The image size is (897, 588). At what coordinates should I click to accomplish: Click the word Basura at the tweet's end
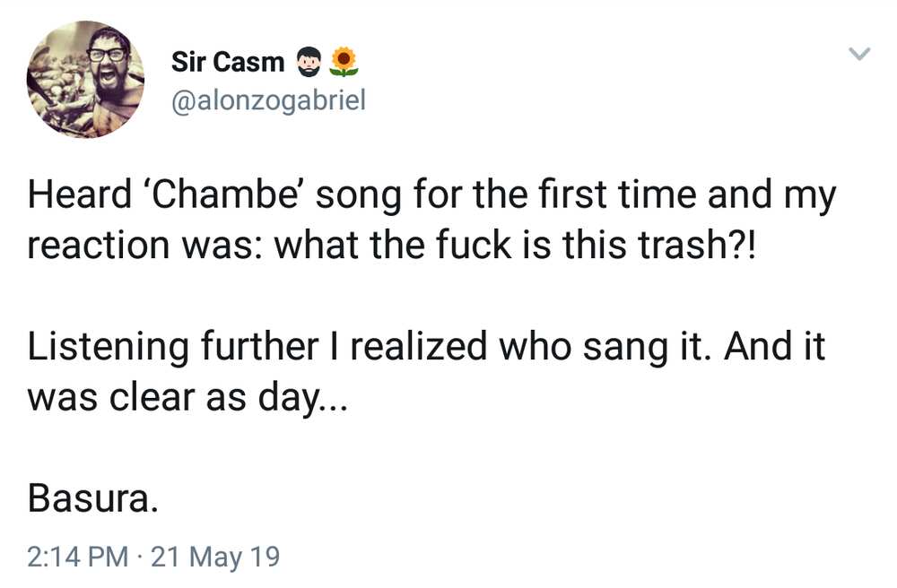point(92,497)
